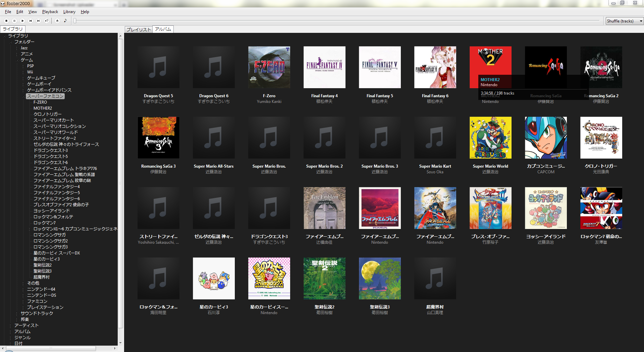Click the music note toolbar icon
The height and width of the screenshot is (352, 644).
[65, 21]
